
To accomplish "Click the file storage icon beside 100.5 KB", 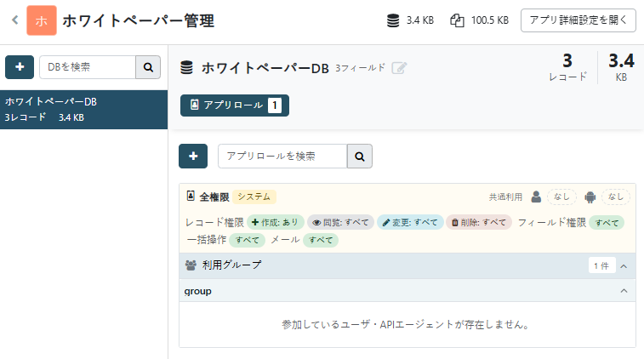I will (x=457, y=20).
